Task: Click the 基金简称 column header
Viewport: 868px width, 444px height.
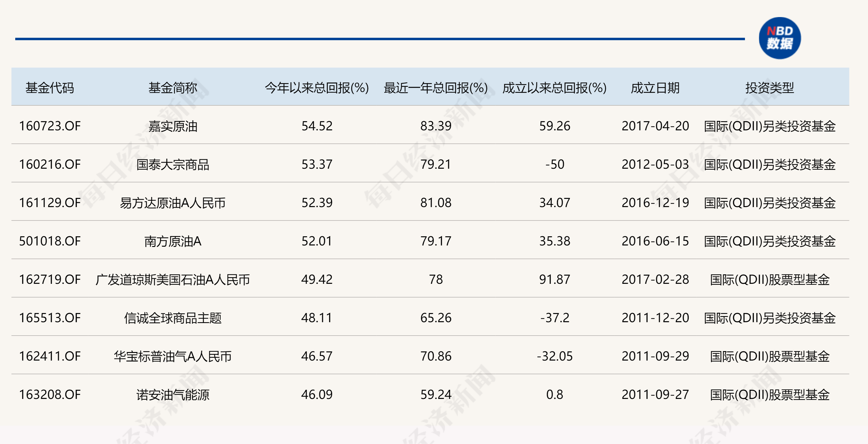Action: point(173,88)
